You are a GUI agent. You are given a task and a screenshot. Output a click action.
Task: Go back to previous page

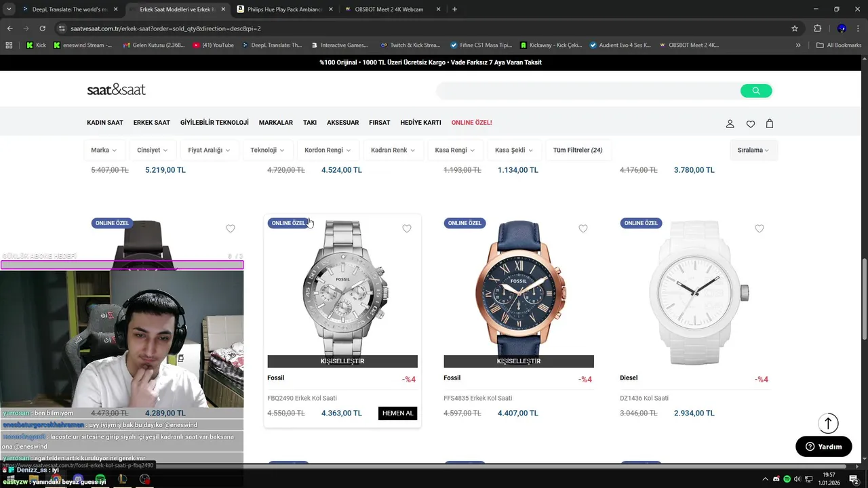pyautogui.click(x=9, y=28)
